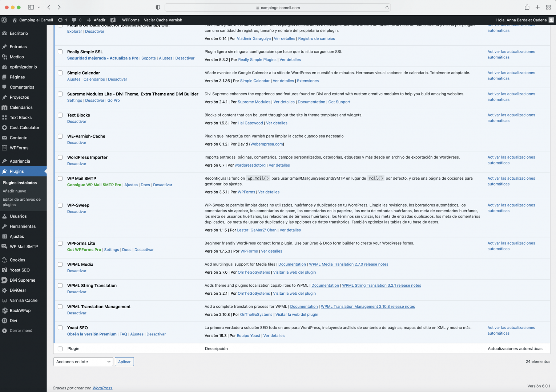
Task: Click the Entradas pin icon
Action: click(4, 47)
